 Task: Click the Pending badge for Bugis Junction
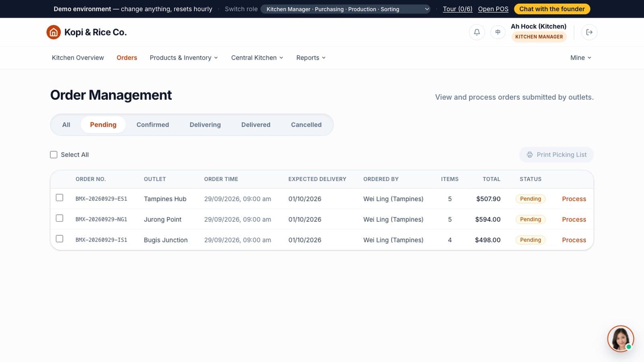click(x=530, y=240)
